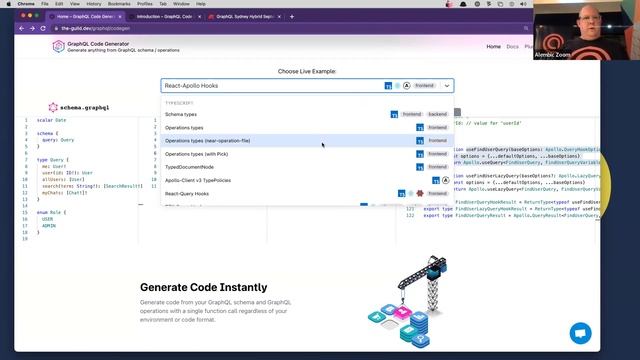Open the File menu
The width and height of the screenshot is (640, 360).
(44, 4)
